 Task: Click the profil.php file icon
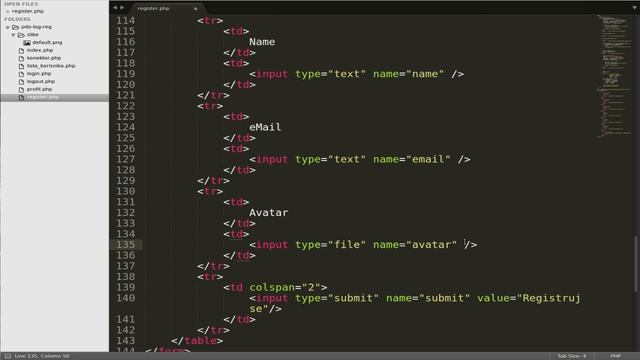click(21, 89)
